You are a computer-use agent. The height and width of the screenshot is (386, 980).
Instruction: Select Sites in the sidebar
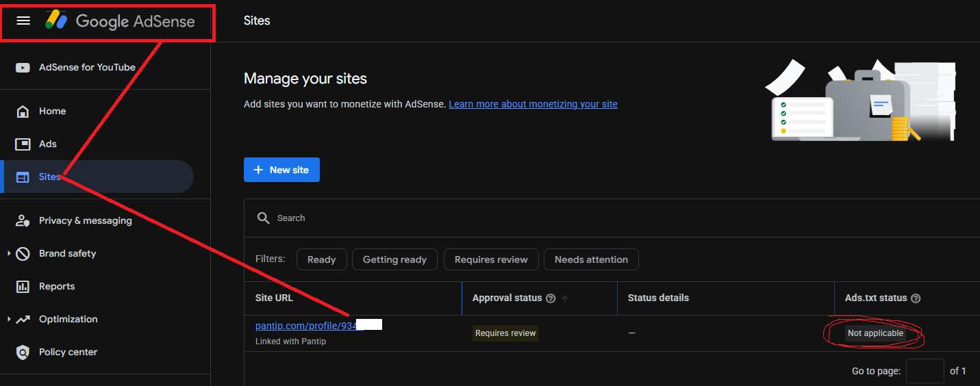[97, 177]
